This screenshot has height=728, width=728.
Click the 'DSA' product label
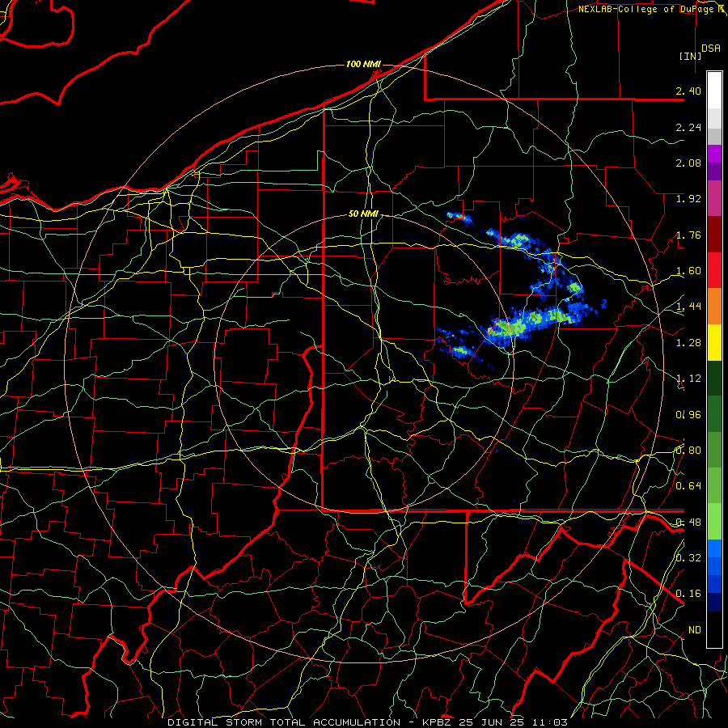(x=711, y=49)
